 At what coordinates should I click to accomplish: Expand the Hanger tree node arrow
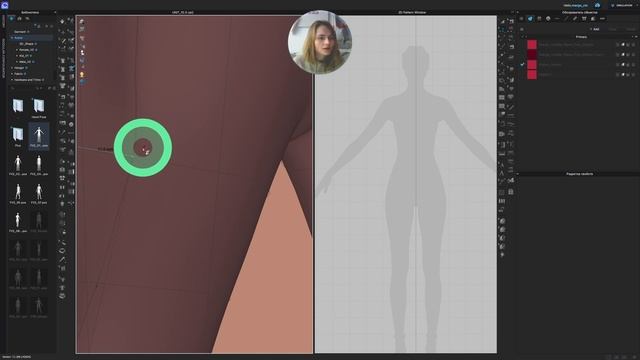12,68
